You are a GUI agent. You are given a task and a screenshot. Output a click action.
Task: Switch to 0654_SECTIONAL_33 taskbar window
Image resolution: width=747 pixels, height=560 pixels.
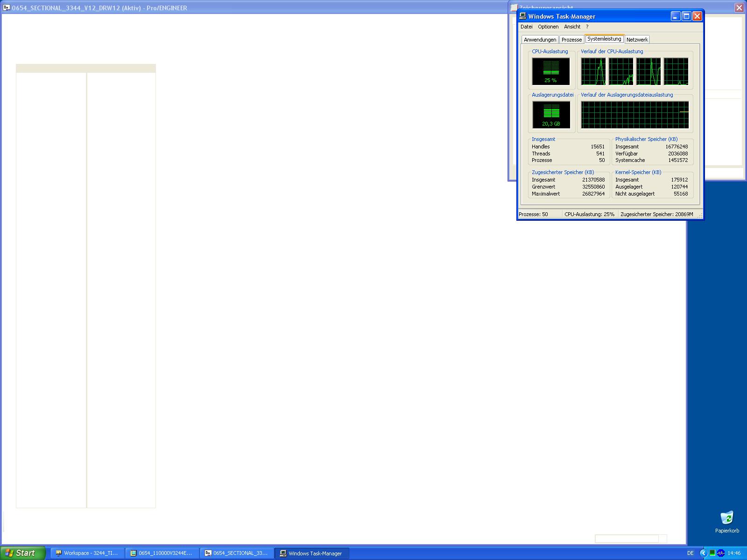pos(237,553)
